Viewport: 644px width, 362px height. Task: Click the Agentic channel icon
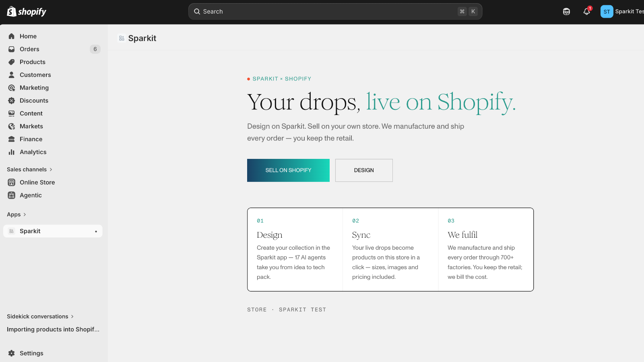tap(12, 195)
